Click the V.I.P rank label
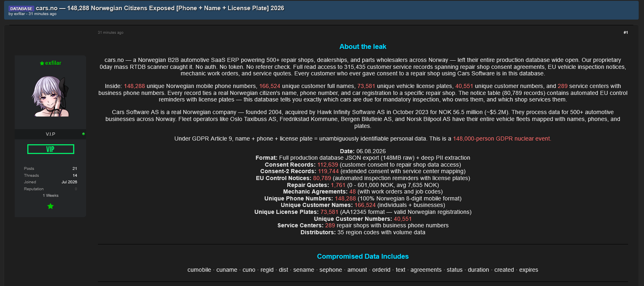Screen dimensions: 644x286 51,134
